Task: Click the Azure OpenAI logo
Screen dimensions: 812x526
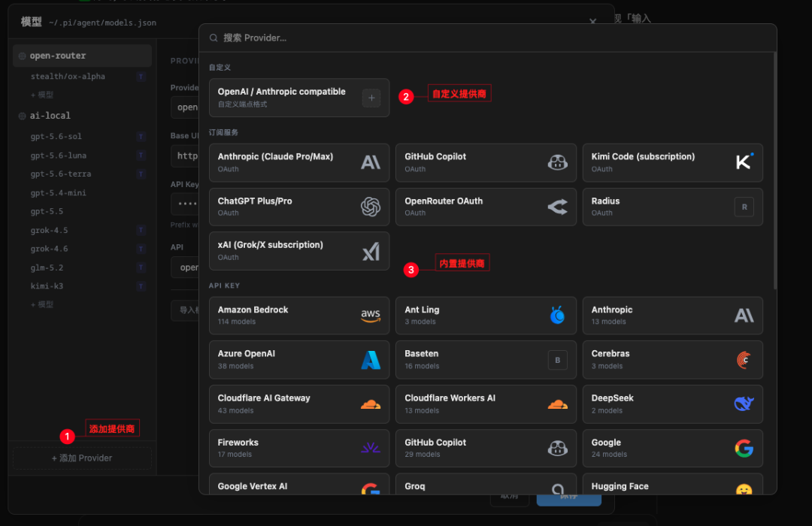Action: click(371, 360)
